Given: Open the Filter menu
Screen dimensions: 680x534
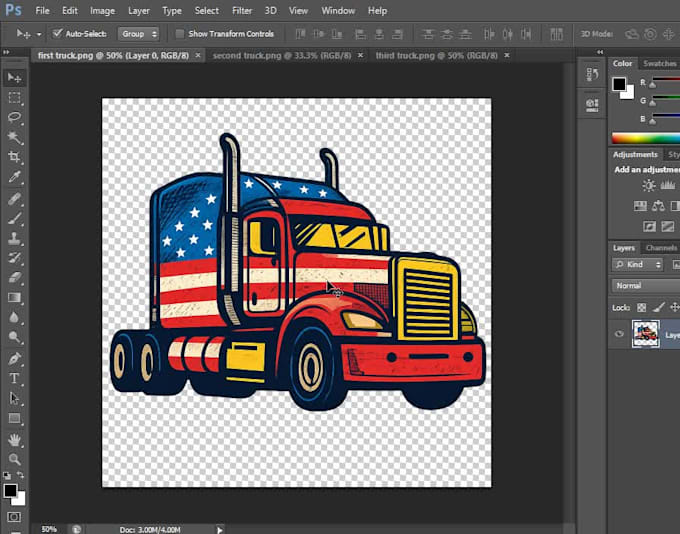Looking at the screenshot, I should 242,11.
